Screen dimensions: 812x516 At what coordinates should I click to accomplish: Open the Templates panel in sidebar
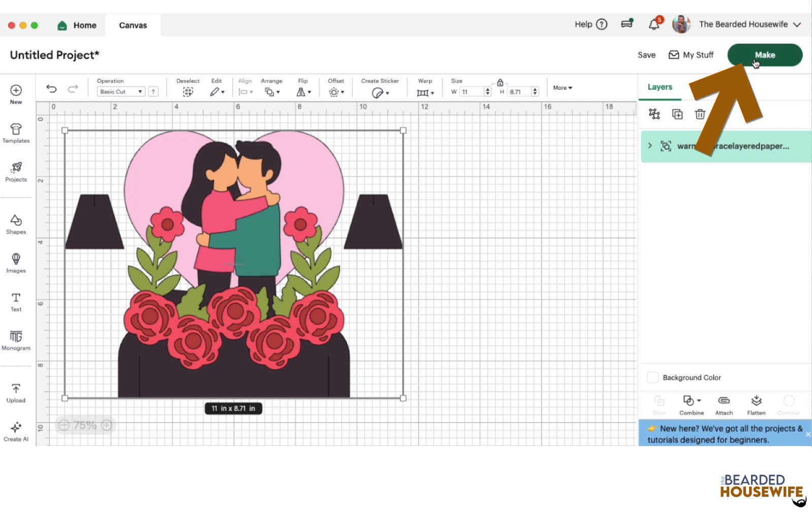16,133
